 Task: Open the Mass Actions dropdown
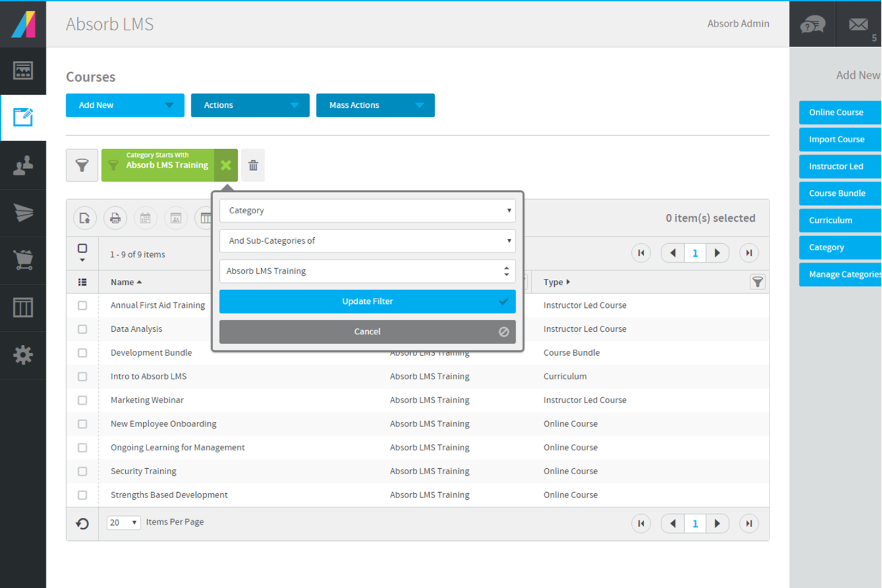point(375,105)
